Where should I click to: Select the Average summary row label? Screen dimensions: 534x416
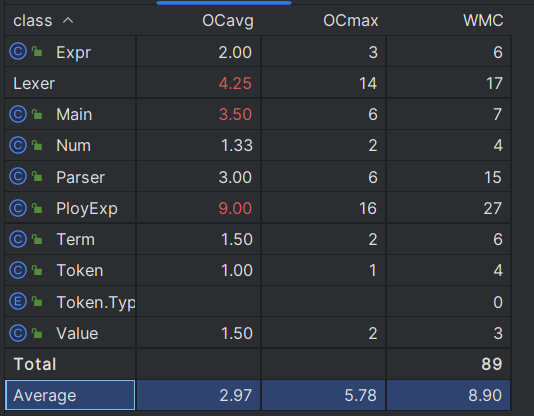click(x=45, y=395)
